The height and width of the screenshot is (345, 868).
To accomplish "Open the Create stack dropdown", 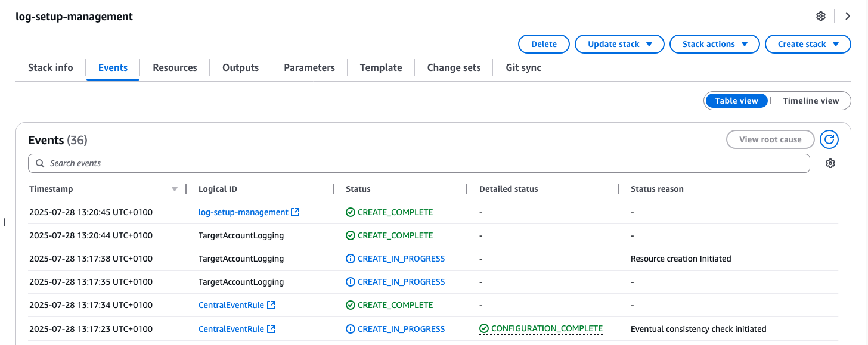I will pos(808,43).
